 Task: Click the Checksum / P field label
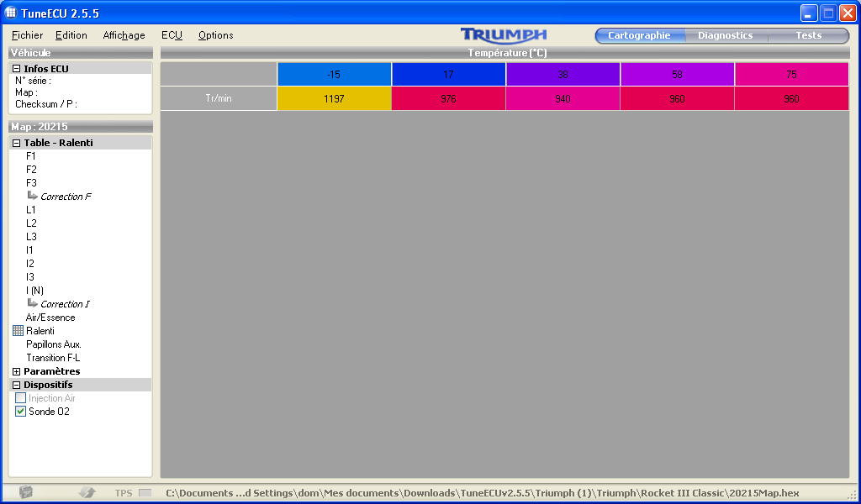46,103
